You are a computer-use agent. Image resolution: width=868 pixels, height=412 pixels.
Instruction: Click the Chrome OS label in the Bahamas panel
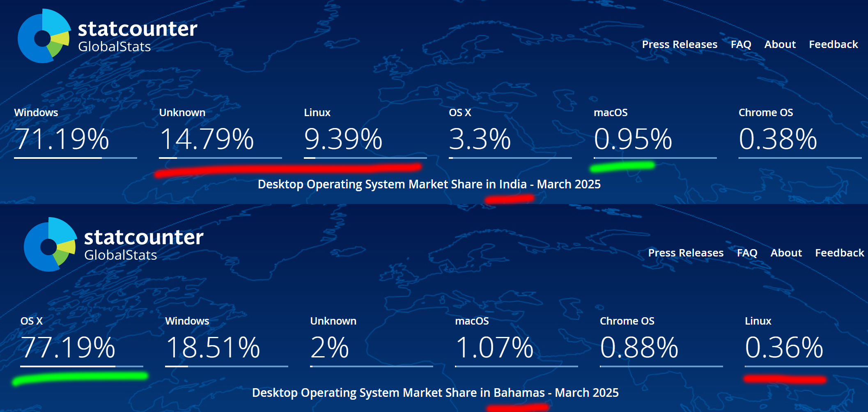coord(627,321)
